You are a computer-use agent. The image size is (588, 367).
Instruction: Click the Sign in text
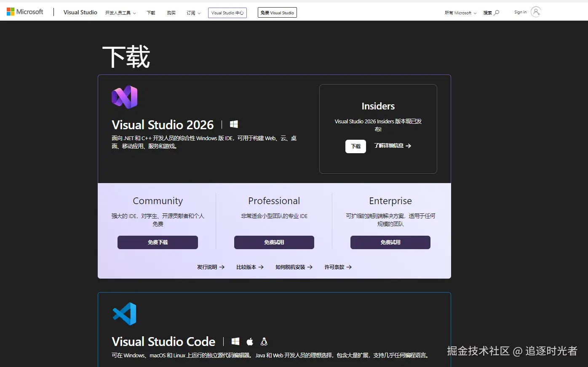pos(520,12)
